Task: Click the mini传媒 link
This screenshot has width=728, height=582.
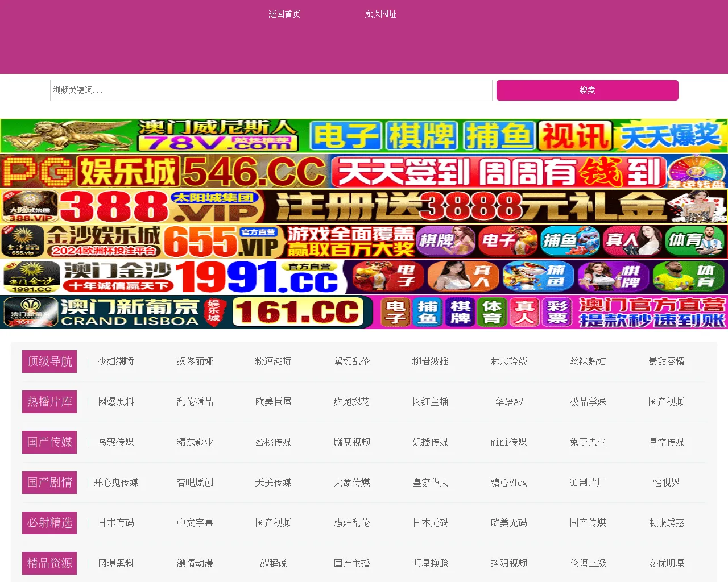Action: 509,442
